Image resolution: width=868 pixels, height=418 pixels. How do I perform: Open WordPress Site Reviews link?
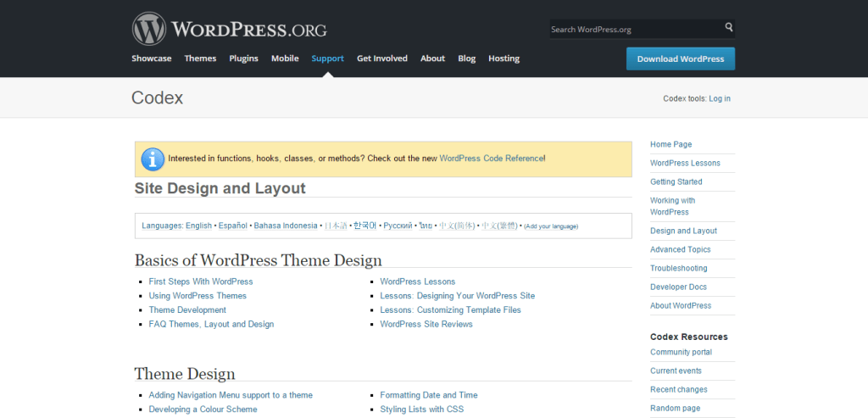click(x=426, y=324)
